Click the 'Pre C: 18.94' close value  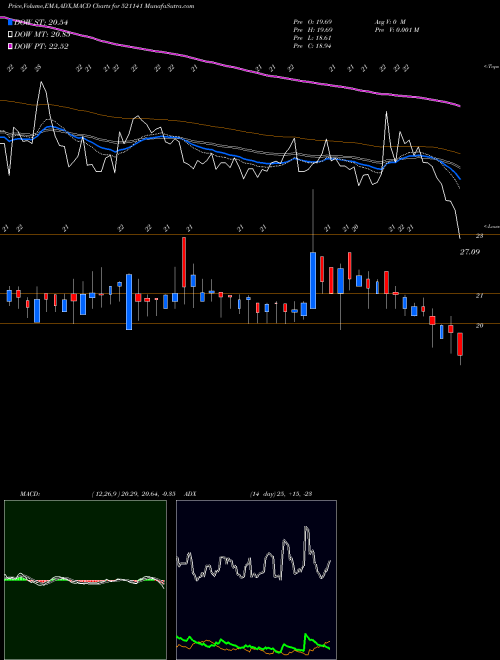[x=314, y=46]
